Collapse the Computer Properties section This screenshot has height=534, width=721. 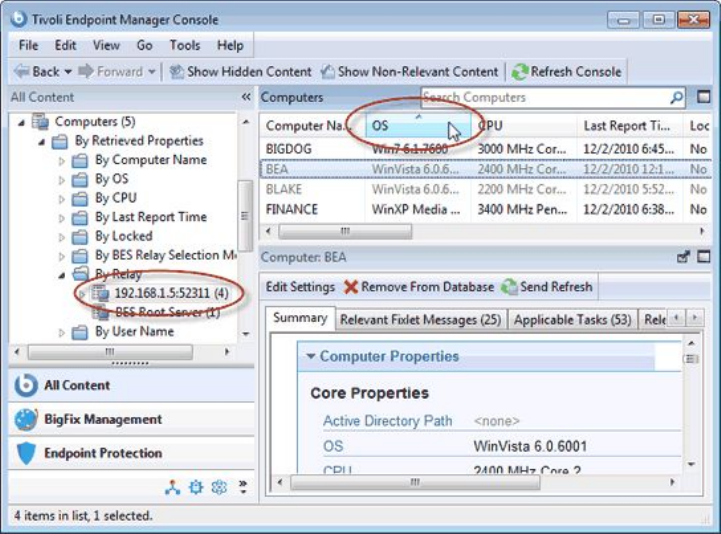311,356
